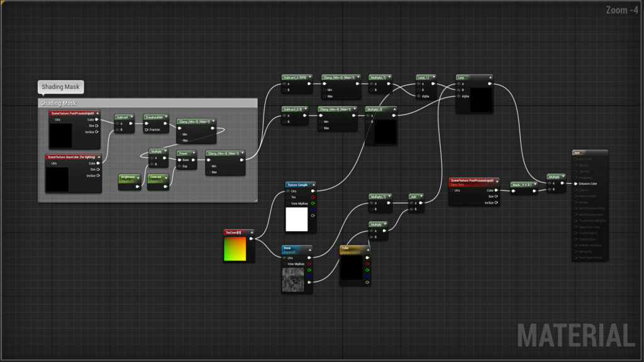This screenshot has height=362, width=644.
Task: Expand Subtract(,0.1075) node arrow
Action: pyautogui.click(x=309, y=77)
